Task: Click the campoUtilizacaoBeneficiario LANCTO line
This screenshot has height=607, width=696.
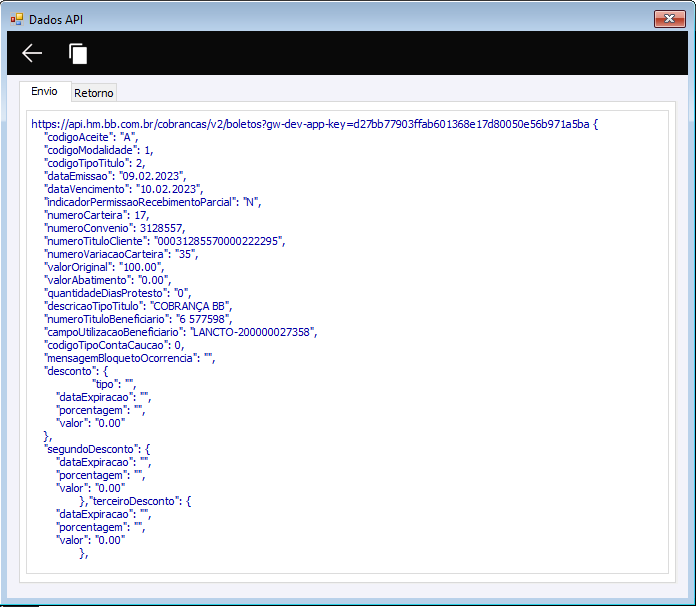Action: tap(181, 332)
